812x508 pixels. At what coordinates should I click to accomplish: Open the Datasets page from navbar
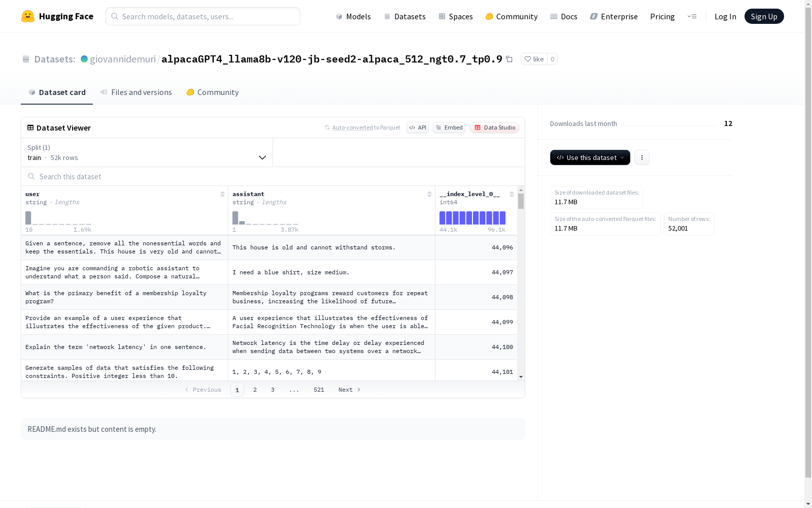404,16
